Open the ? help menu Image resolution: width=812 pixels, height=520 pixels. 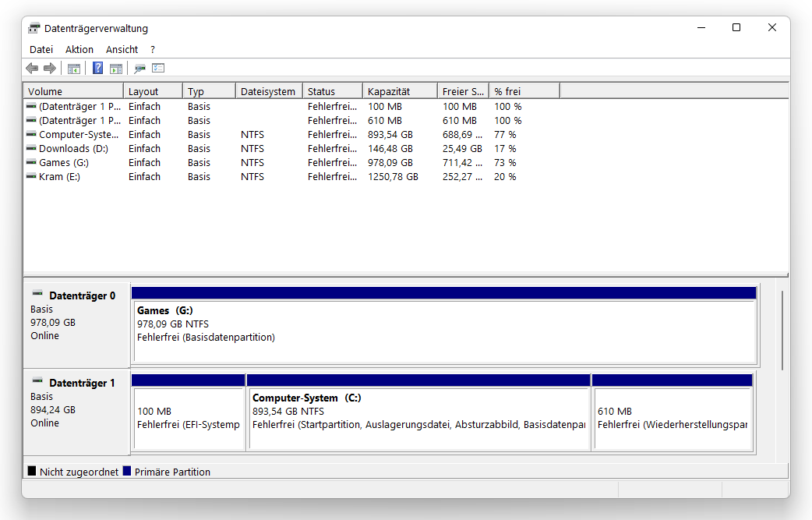tap(153, 50)
